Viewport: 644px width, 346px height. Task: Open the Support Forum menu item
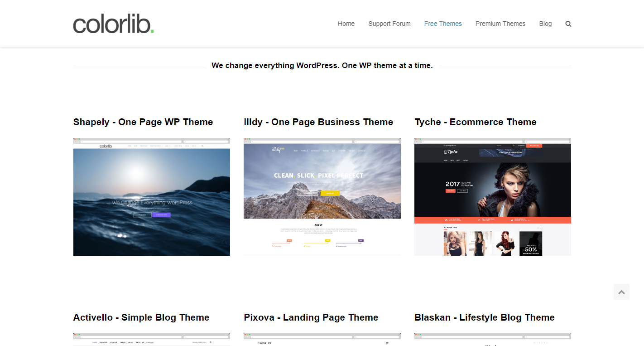point(389,24)
